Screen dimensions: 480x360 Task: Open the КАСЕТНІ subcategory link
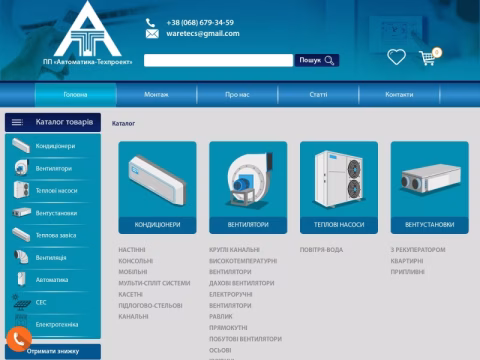[131, 295]
